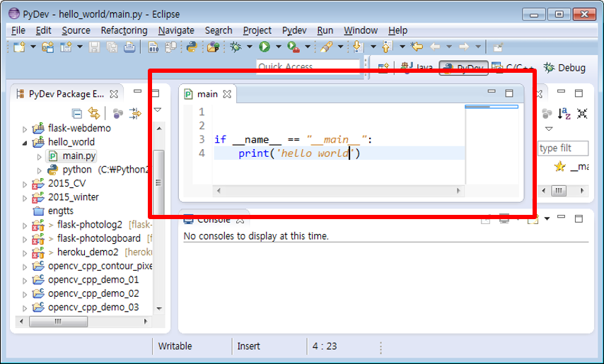Toggle Link with Editor in Package Explorer
The image size is (604, 364).
tap(93, 113)
